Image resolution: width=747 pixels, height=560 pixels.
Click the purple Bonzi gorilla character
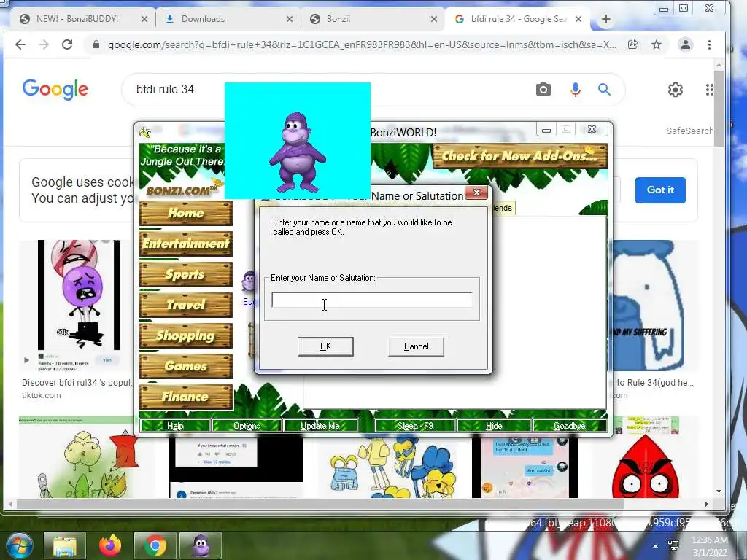298,152
